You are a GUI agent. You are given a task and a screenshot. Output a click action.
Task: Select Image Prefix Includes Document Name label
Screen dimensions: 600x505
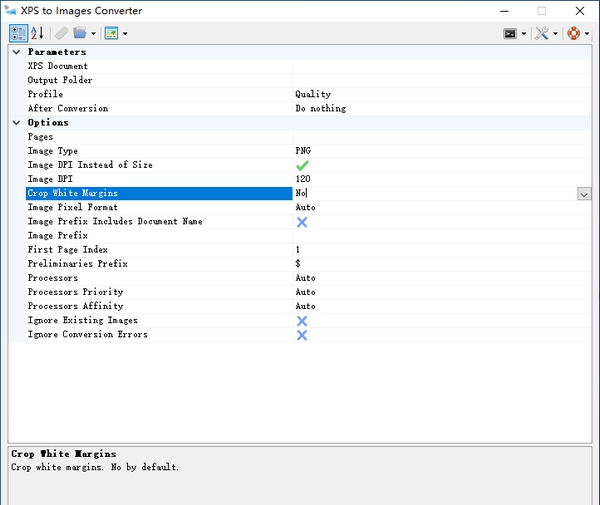point(115,222)
